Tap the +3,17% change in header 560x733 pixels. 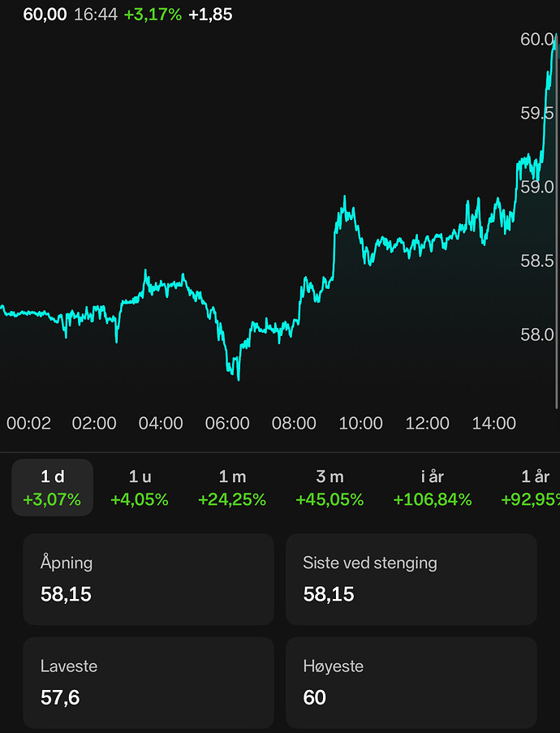point(153,14)
